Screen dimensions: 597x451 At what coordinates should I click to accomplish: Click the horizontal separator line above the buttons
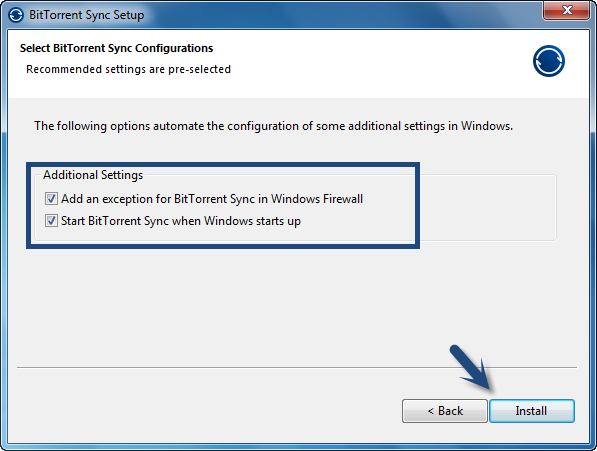pyautogui.click(x=297, y=367)
